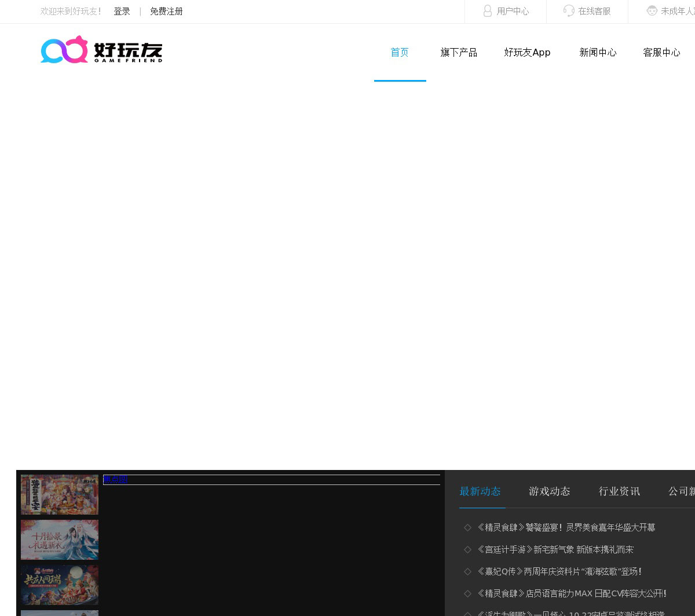Go to 好玩友App page
Image resolution: width=695 pixels, height=616 pixels.
point(527,53)
